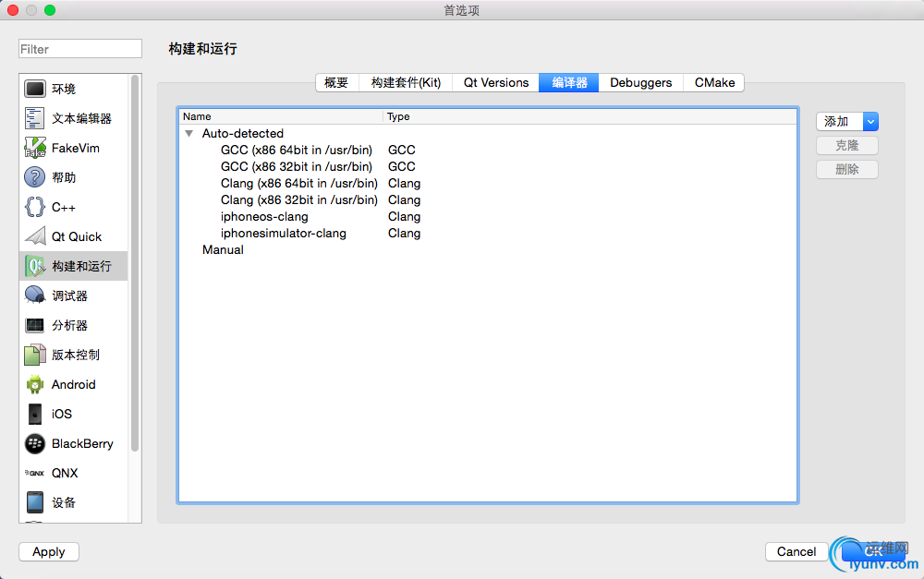Switch to the Qt Versions tab
Screen dimensions: 924x579
pyautogui.click(x=495, y=82)
